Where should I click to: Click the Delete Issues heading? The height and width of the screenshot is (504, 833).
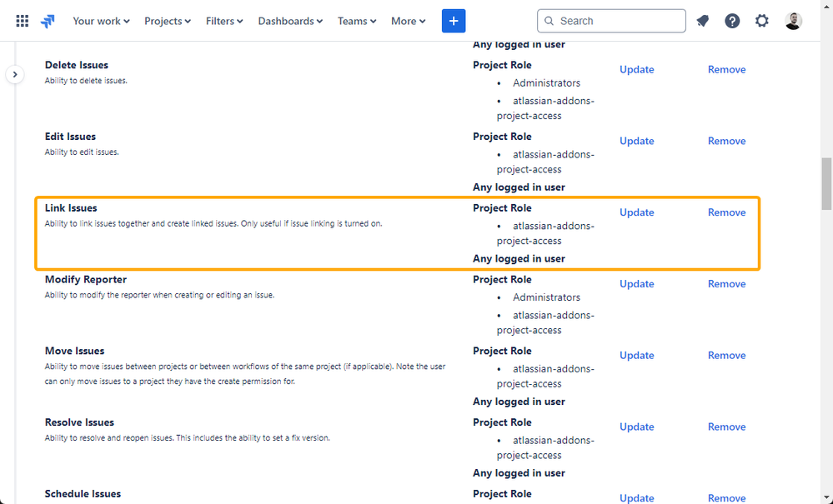click(x=77, y=65)
